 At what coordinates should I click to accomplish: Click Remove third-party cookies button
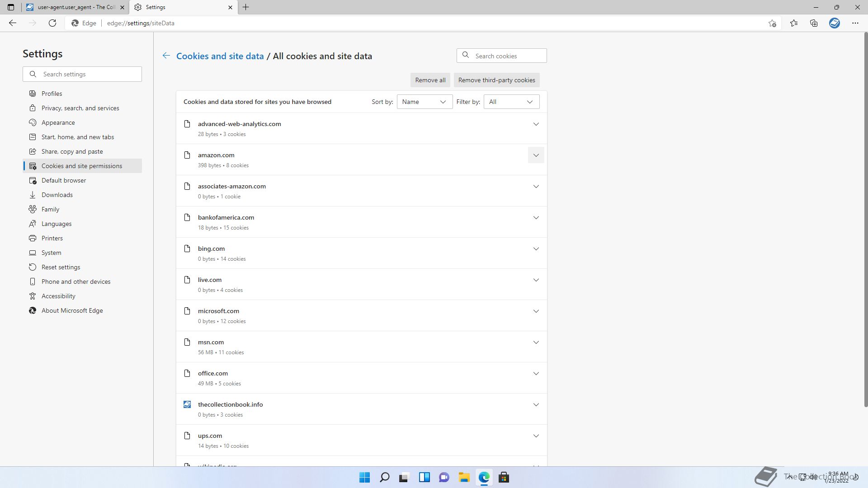pos(496,80)
